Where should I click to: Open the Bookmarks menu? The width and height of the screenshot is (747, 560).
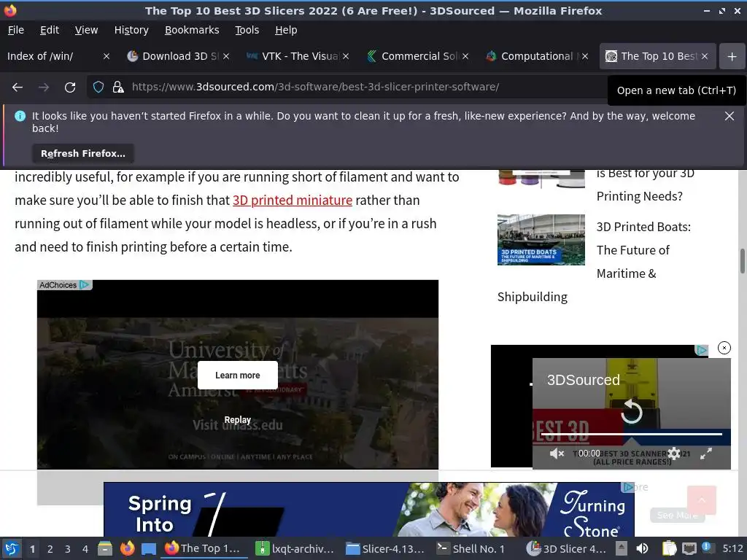pyautogui.click(x=192, y=30)
